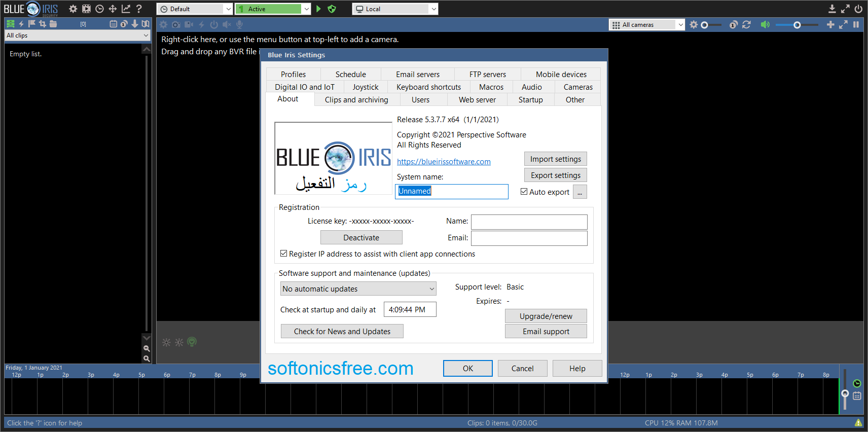Click the Email support button
The height and width of the screenshot is (432, 868).
coord(546,331)
